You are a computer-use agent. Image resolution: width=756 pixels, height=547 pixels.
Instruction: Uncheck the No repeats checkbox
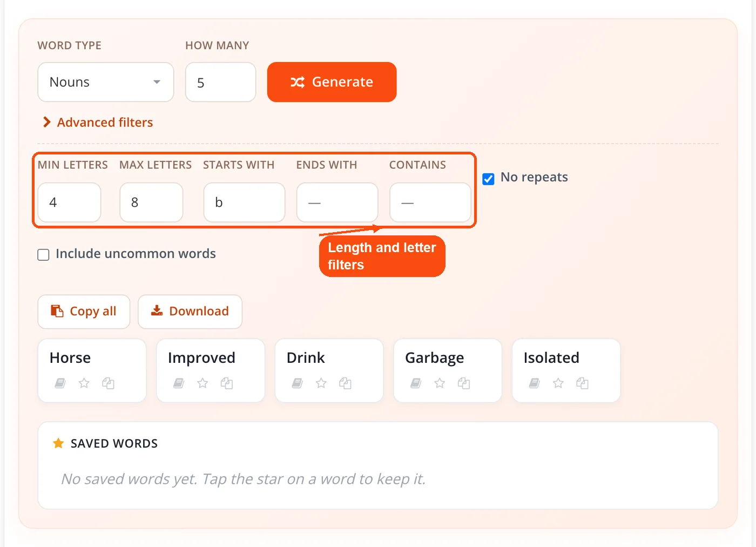[488, 179]
